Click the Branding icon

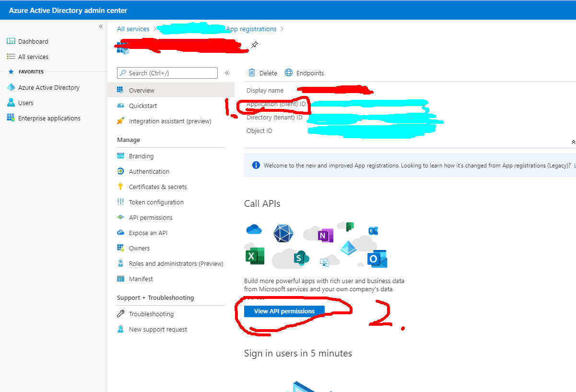[x=120, y=156]
